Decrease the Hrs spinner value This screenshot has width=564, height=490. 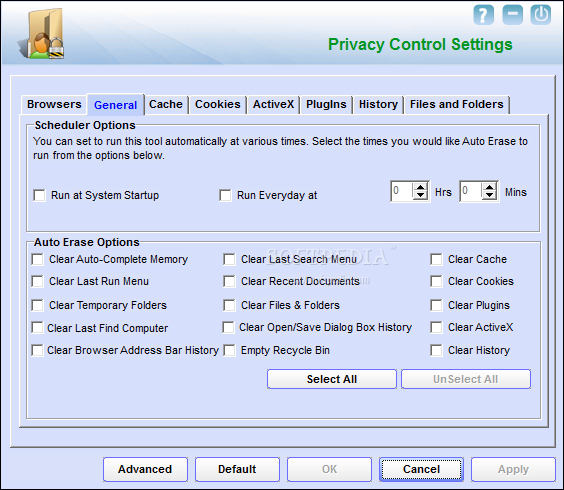(420, 195)
